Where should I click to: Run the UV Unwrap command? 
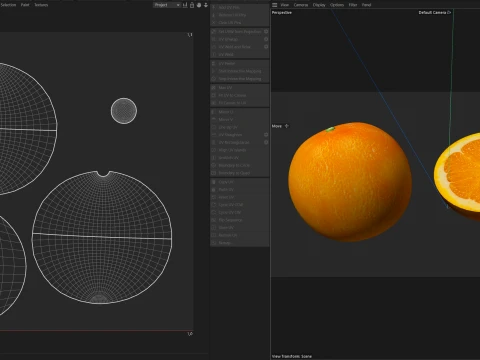[x=237, y=39]
